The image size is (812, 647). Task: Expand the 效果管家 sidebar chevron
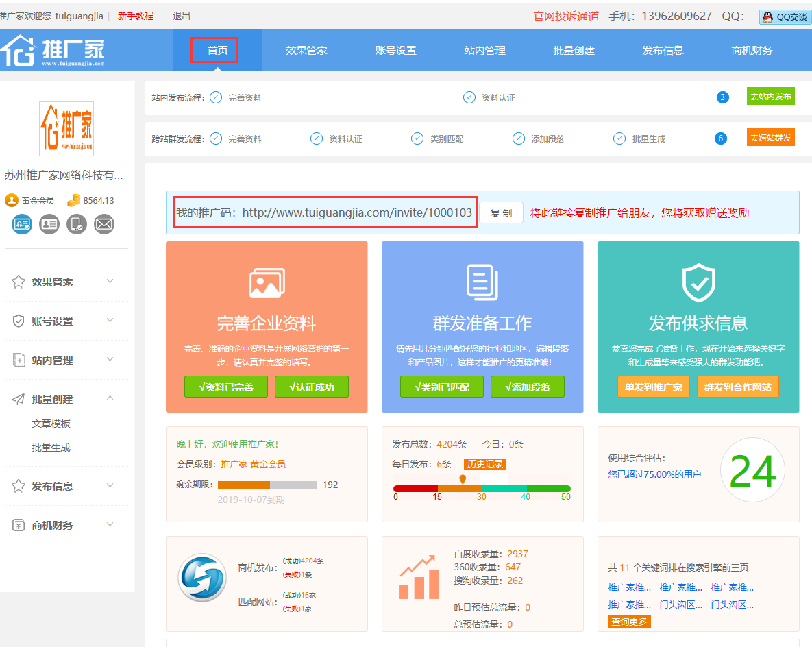[110, 281]
